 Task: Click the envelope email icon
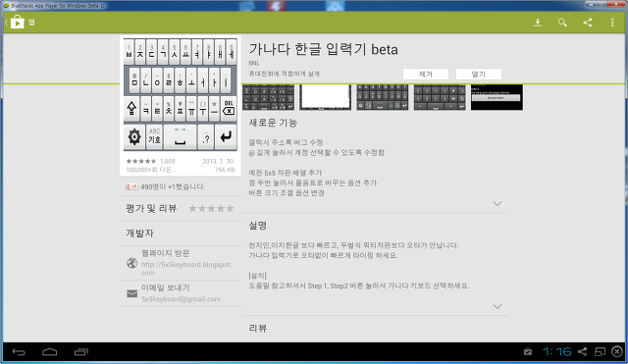point(131,293)
